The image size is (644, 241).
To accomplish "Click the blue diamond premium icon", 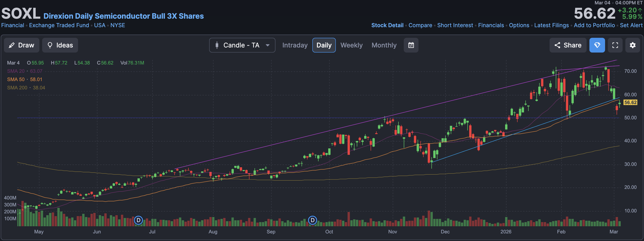I will click(x=597, y=45).
